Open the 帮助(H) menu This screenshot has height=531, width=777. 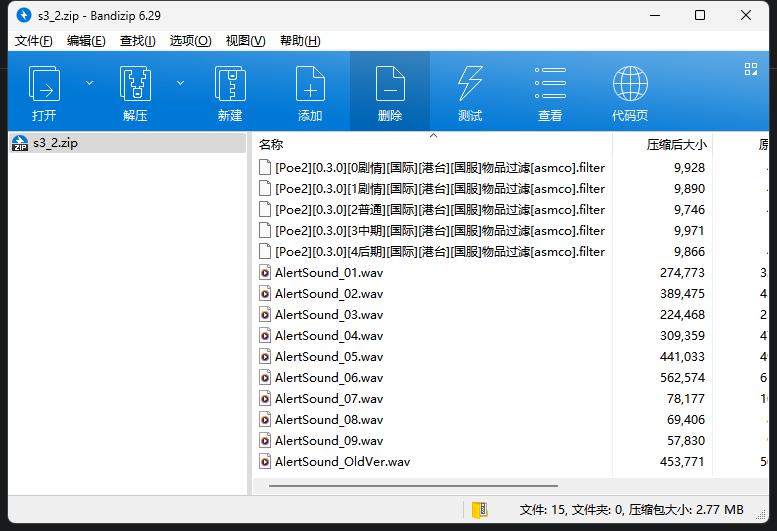click(x=300, y=41)
